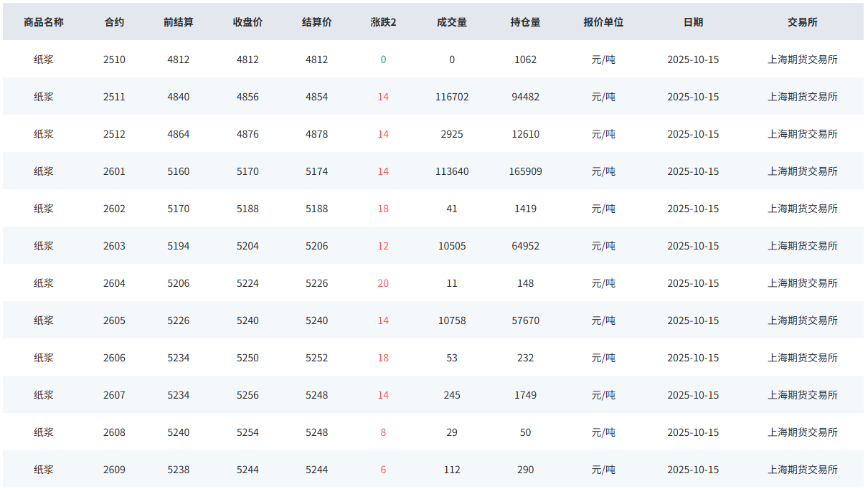The image size is (868, 494).
Task: Click the 结算价 column header
Action: pyautogui.click(x=316, y=22)
